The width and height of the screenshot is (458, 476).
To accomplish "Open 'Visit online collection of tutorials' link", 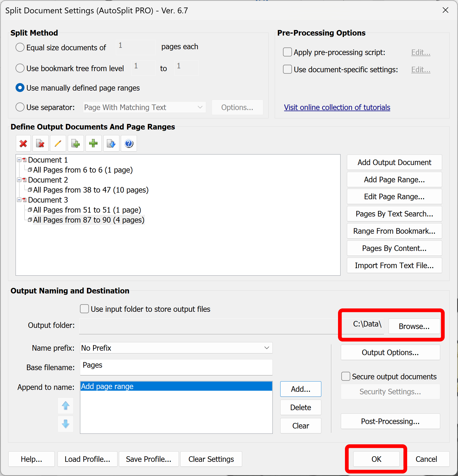I will coord(337,107).
